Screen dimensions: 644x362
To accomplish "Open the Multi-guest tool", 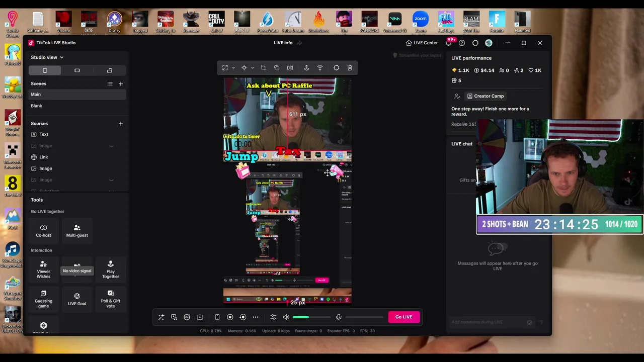I will (77, 231).
